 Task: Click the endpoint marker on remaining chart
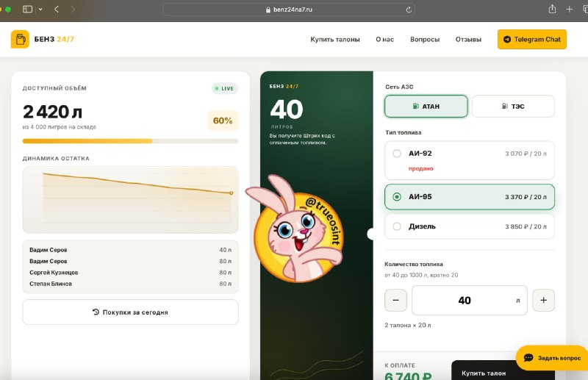[232, 193]
